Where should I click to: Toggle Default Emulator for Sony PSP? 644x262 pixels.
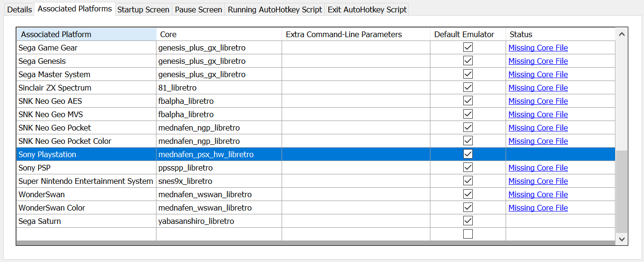point(468,168)
